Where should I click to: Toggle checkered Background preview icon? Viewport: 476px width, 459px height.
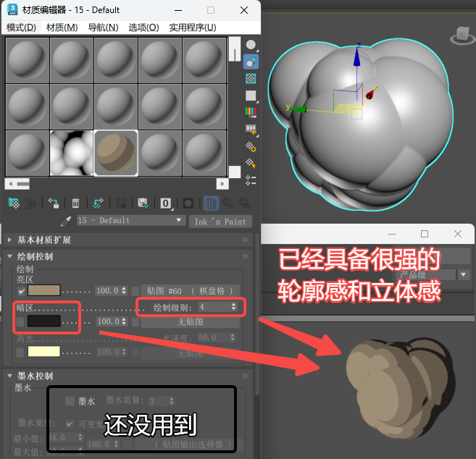click(x=251, y=78)
